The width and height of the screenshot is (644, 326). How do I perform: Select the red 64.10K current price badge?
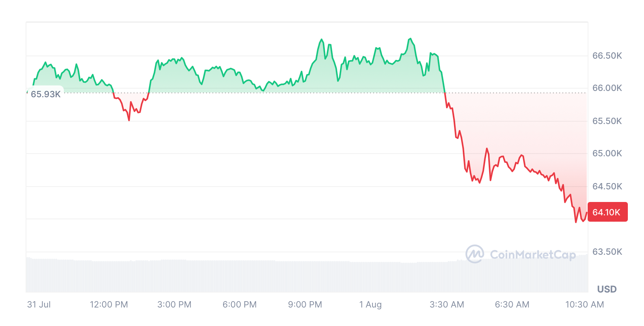607,212
